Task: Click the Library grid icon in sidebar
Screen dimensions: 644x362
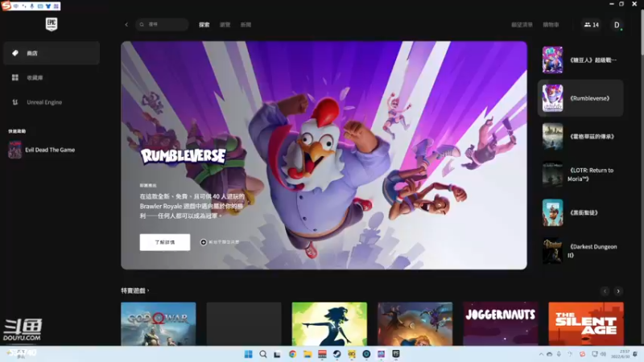Action: [15, 77]
